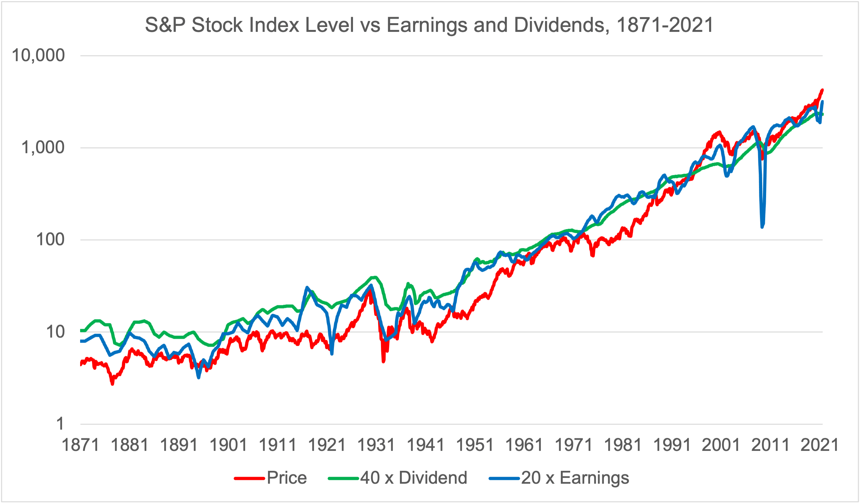Click the 1,000 y-axis label
The height and width of the screenshot is (504, 861).
[x=43, y=148]
